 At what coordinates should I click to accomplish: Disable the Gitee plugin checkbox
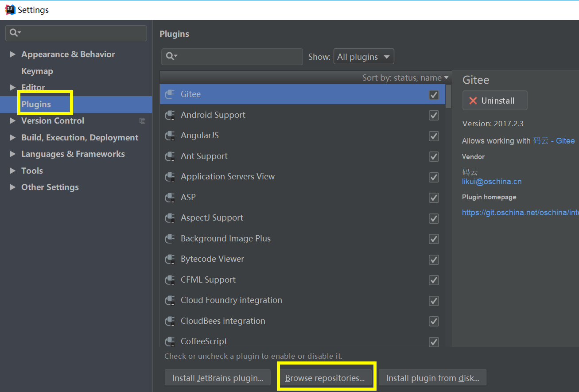[x=434, y=95]
